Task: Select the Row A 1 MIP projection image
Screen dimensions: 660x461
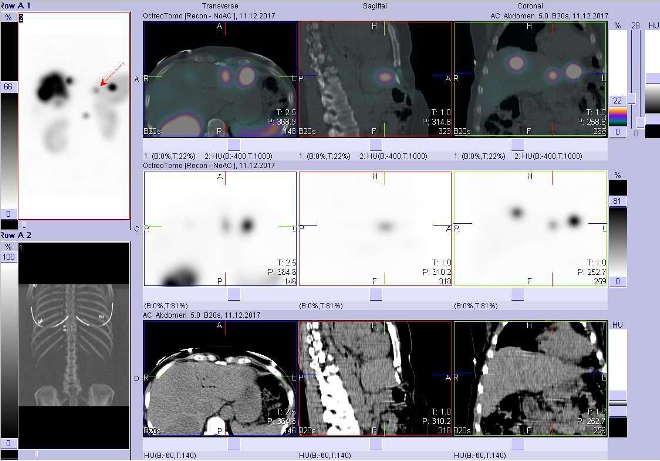Action: pos(73,115)
